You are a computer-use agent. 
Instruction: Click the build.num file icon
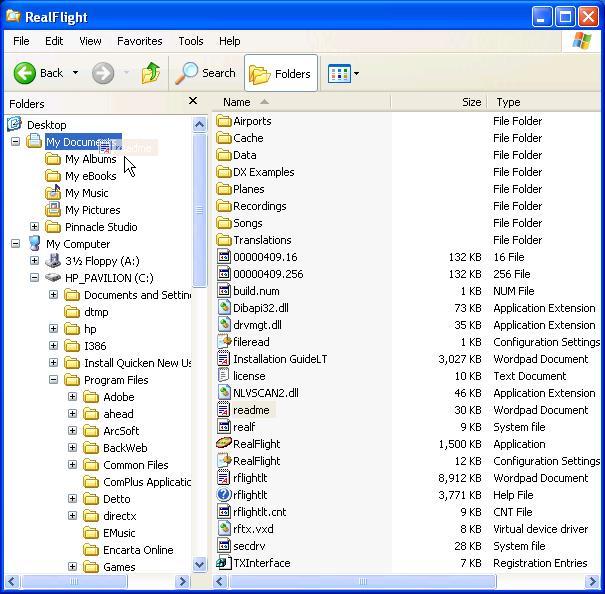[224, 291]
